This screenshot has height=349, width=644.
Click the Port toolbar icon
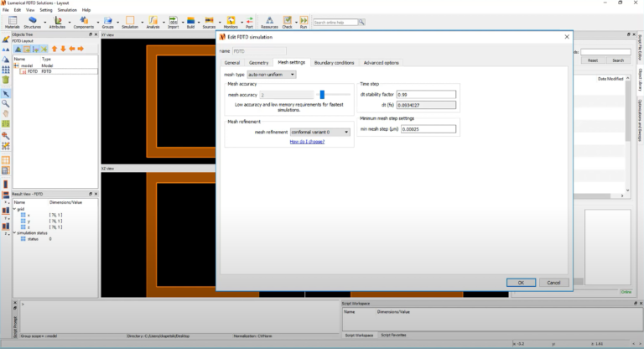(249, 22)
